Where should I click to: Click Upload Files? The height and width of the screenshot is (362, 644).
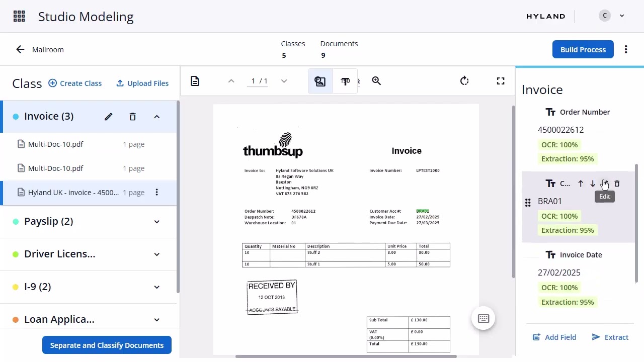point(142,83)
